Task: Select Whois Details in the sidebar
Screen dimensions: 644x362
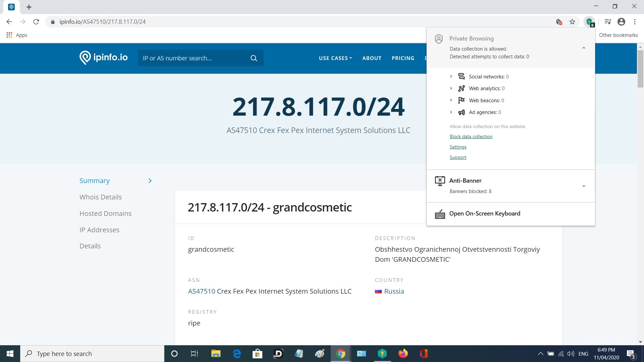Action: 101,197
